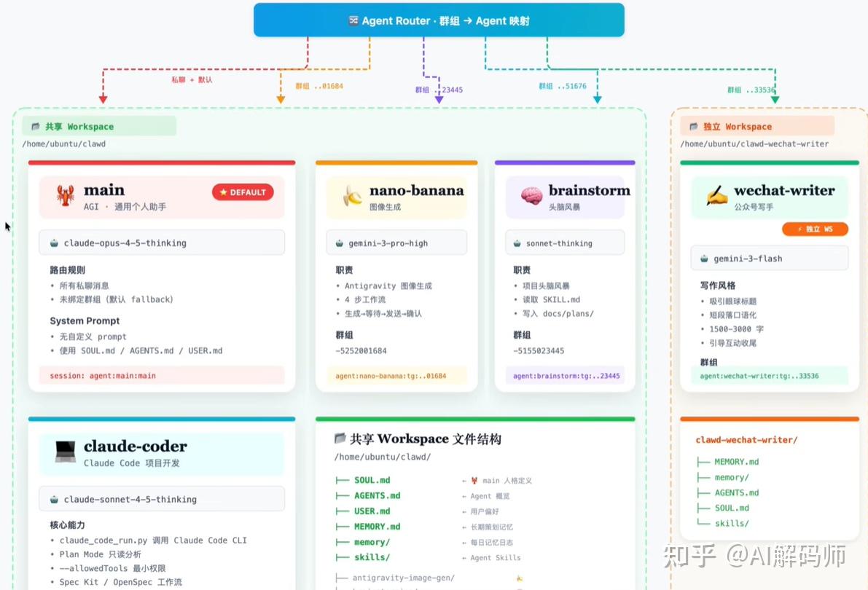Screen dimensions: 868x590
Task: Click AGENTS.md in clawd-wechat-writer tree
Action: pyautogui.click(x=736, y=492)
